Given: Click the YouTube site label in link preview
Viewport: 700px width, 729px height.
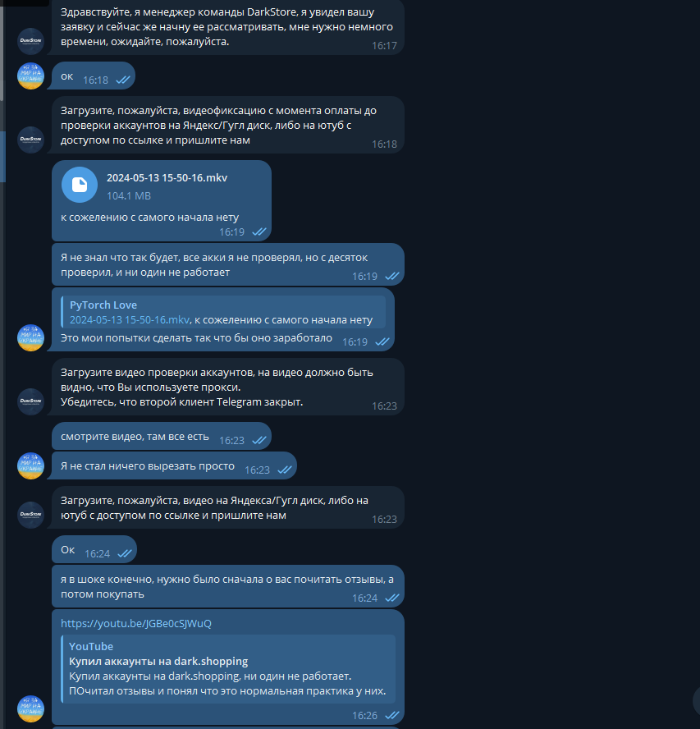Looking at the screenshot, I should [x=91, y=646].
